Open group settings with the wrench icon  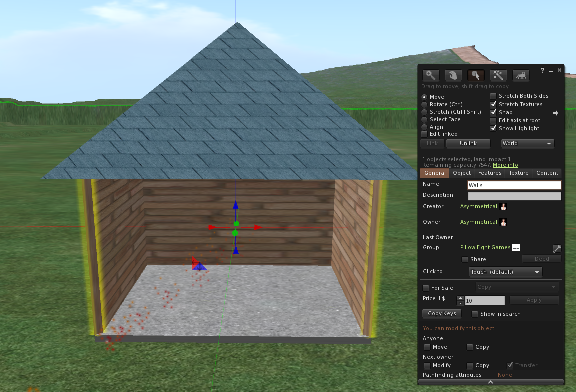click(557, 249)
